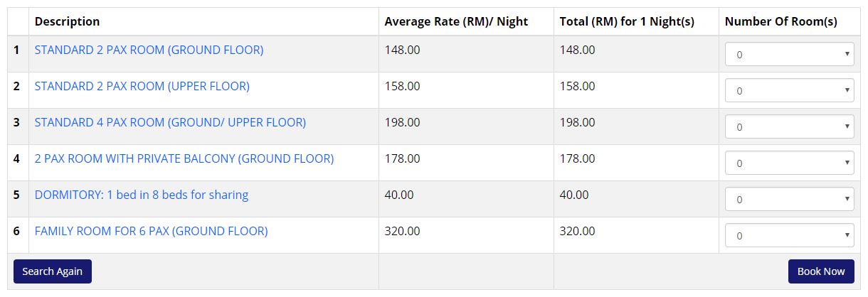Open Standard 4 Pax Room (Ground/ Upper Floor) link
The width and height of the screenshot is (868, 297).
(x=170, y=122)
